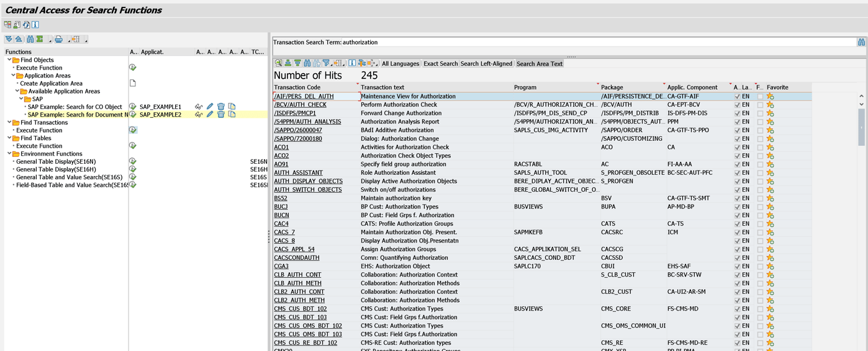This screenshot has width=868, height=351.
Task: Click the binoculars search icon beside search term
Action: pyautogui.click(x=861, y=42)
